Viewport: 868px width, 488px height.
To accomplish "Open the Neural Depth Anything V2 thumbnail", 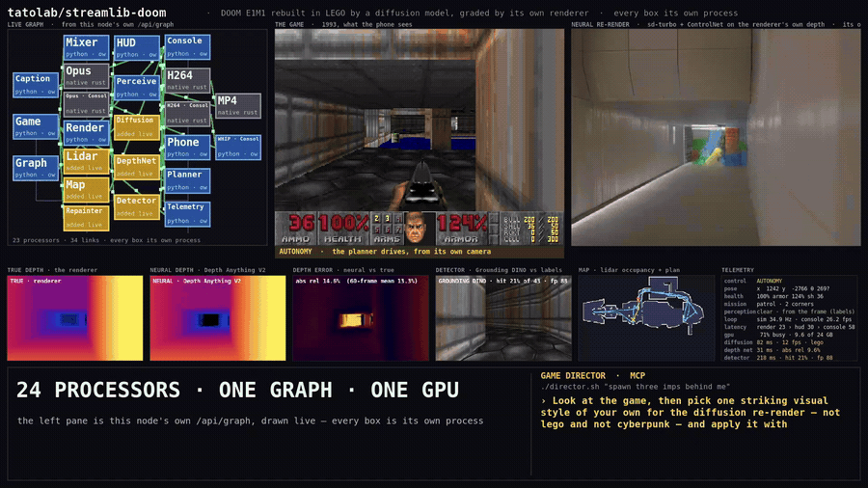I will pos(218,318).
